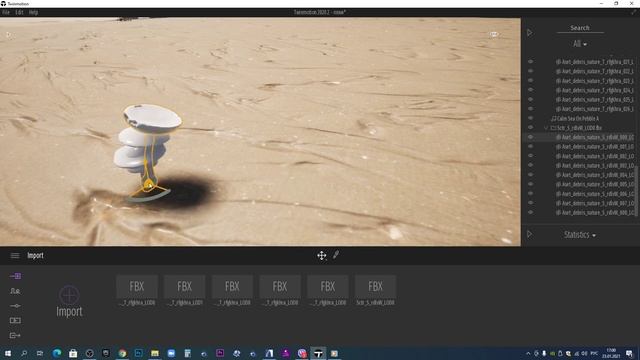Select the T_rfgktxa_LOD1 FBX thumbnail

pyautogui.click(x=184, y=290)
